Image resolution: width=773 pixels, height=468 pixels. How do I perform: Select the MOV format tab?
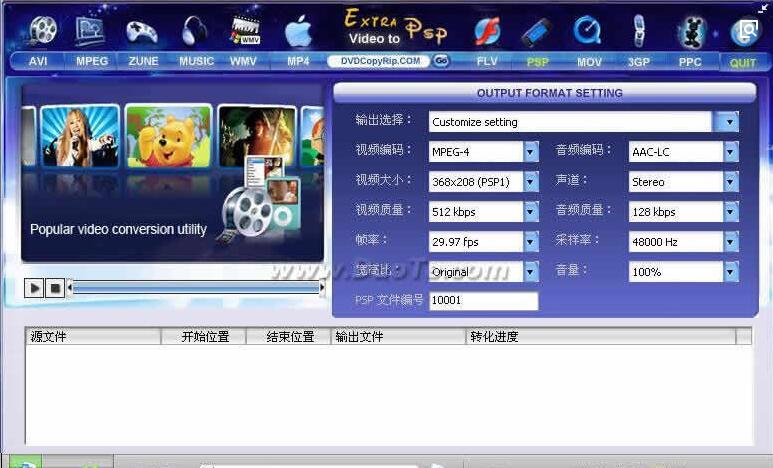pos(589,62)
